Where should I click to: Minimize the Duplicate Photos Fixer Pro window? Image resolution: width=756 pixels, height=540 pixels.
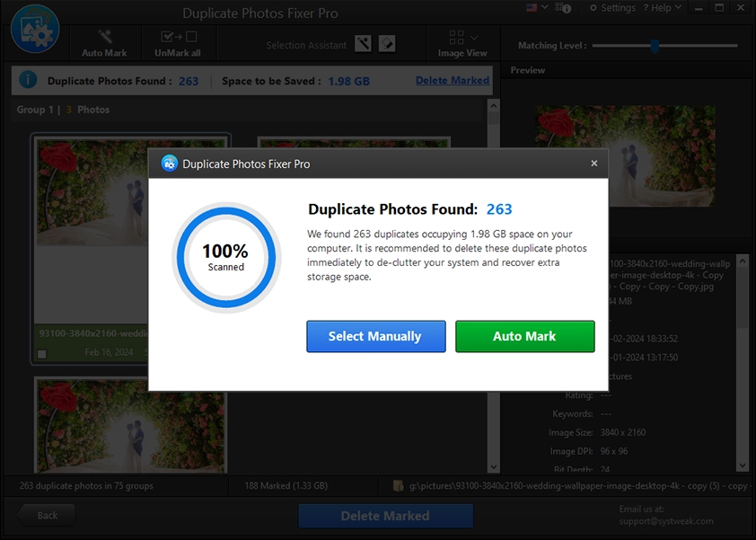[x=699, y=8]
